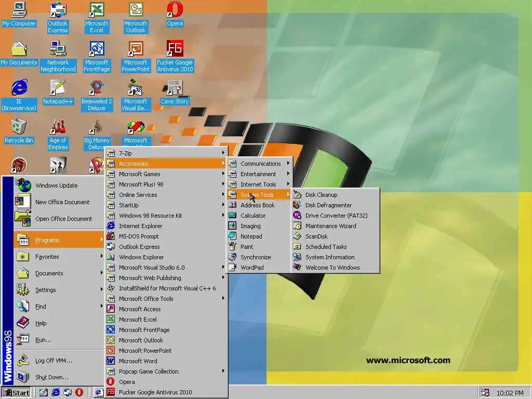Click the Show Desktop quick launch icon
This screenshot has height=399, width=532.
click(44, 393)
